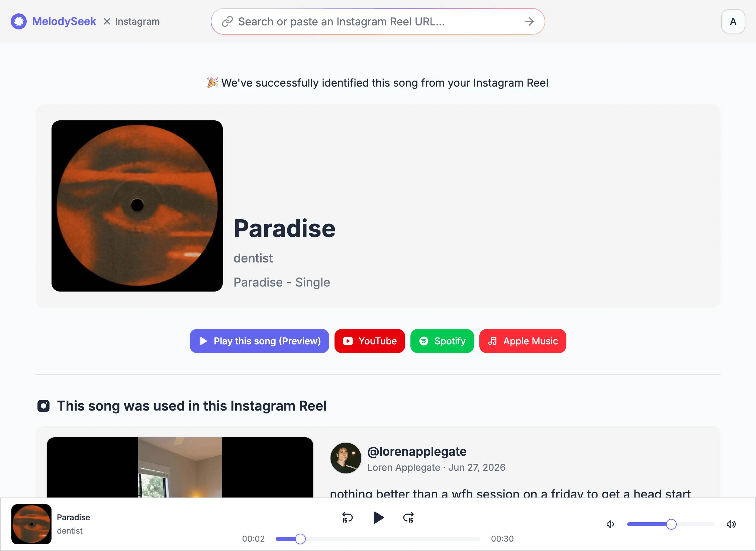Screen dimensions: 756x551
Task: Click the Instagram camera icon by heading
Action: click(43, 406)
